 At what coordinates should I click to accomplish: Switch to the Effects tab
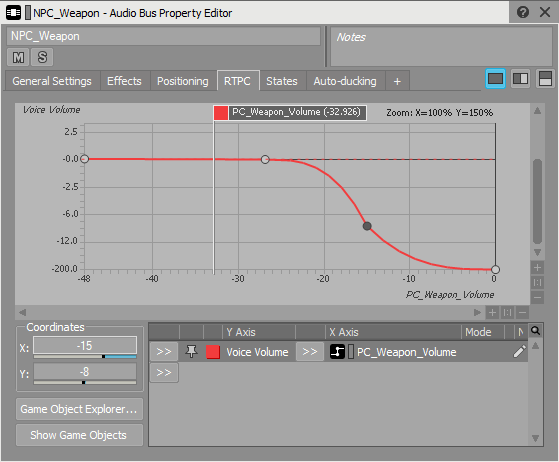pyautogui.click(x=124, y=81)
